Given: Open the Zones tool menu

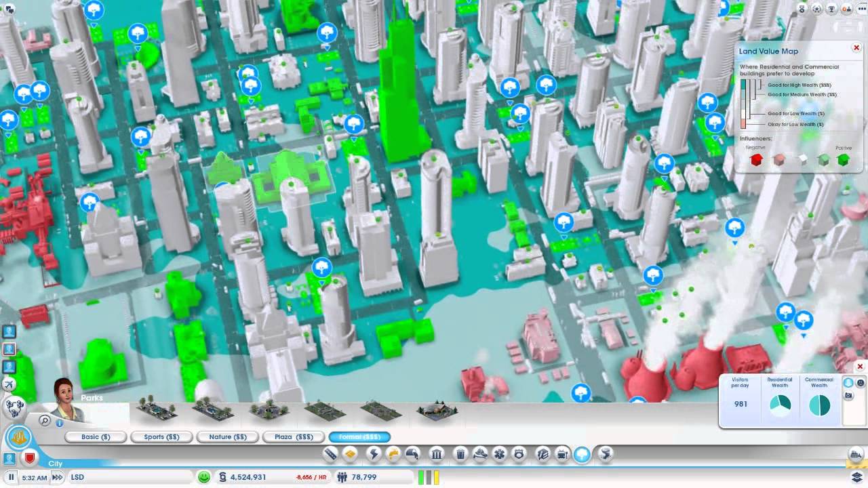Looking at the screenshot, I should 351,453.
